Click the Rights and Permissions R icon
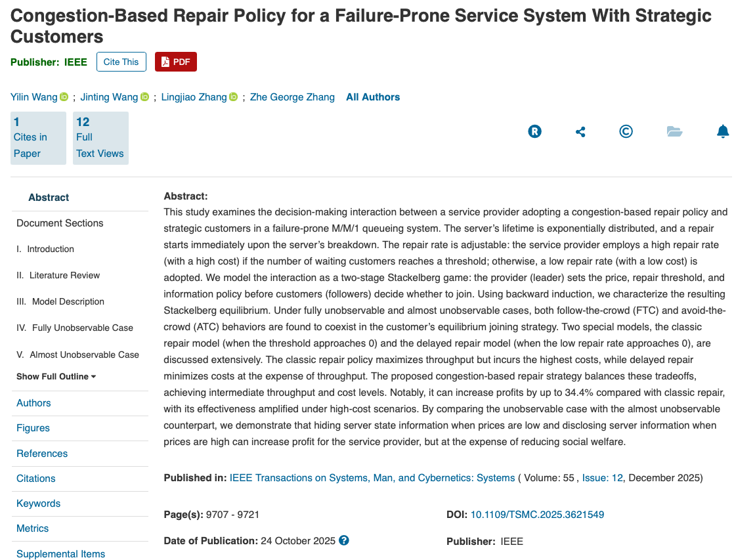Image resolution: width=734 pixels, height=560 pixels. coord(534,131)
